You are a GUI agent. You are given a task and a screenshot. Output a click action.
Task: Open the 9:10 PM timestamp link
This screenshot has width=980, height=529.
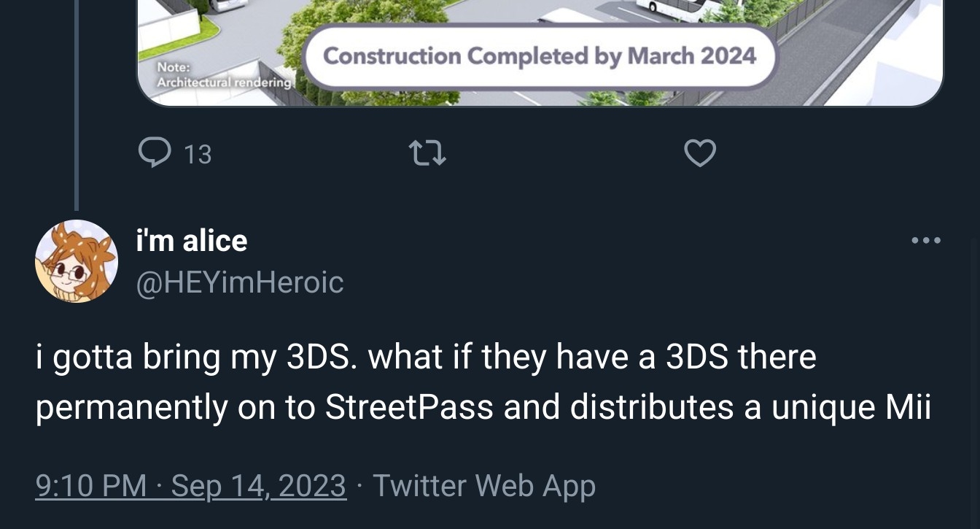[90, 486]
